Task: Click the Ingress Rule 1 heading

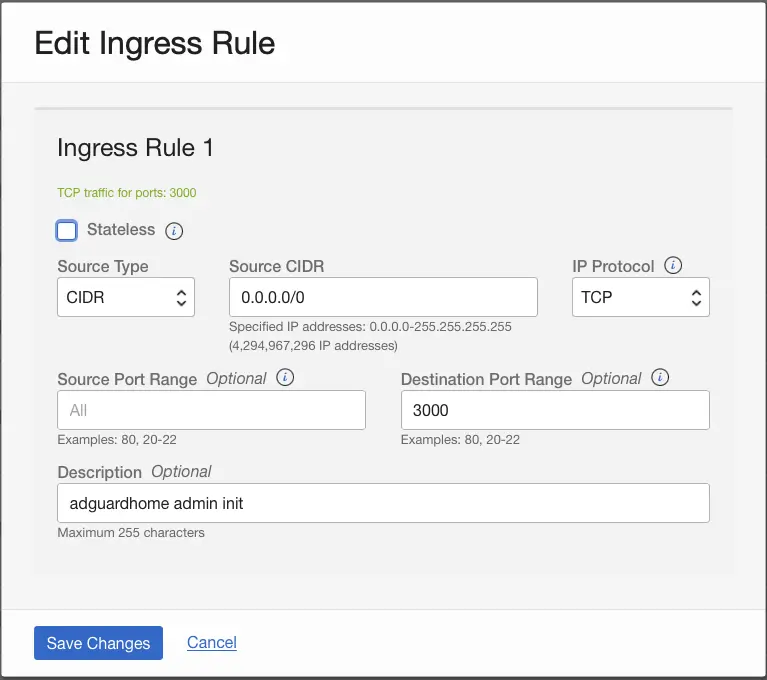Action: 136,148
